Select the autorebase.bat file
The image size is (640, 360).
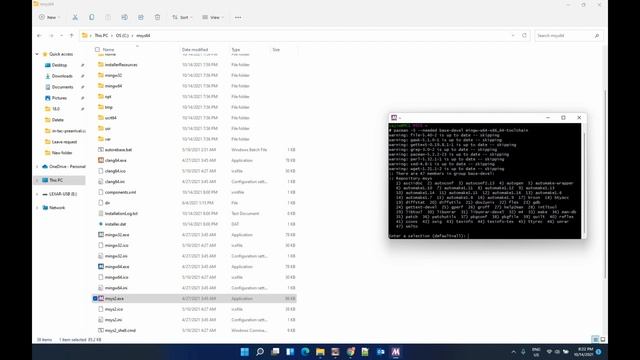point(118,150)
